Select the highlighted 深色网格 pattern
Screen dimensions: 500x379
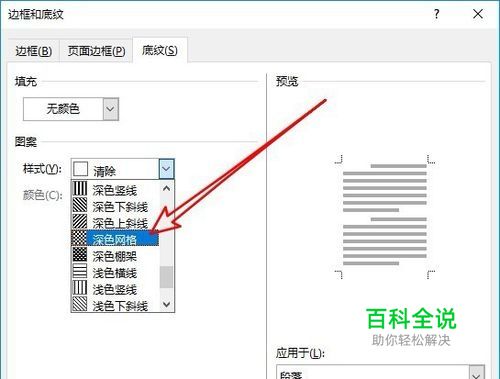115,239
